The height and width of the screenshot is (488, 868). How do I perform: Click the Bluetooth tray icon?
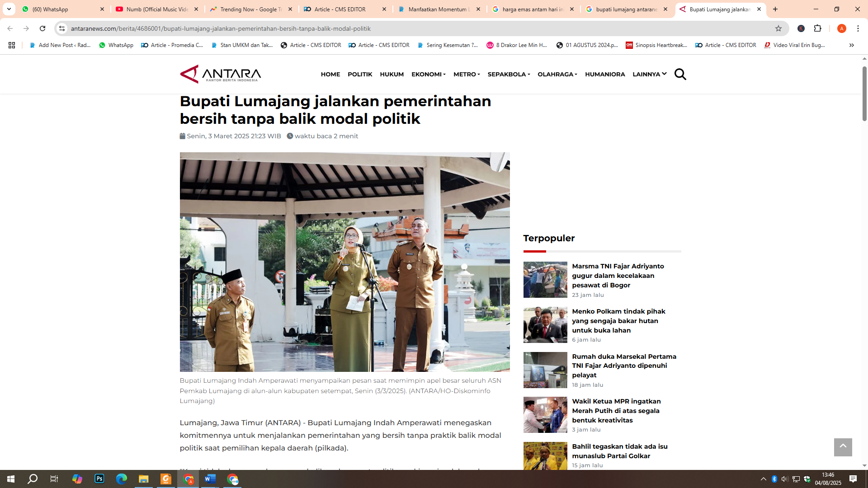pos(774,479)
